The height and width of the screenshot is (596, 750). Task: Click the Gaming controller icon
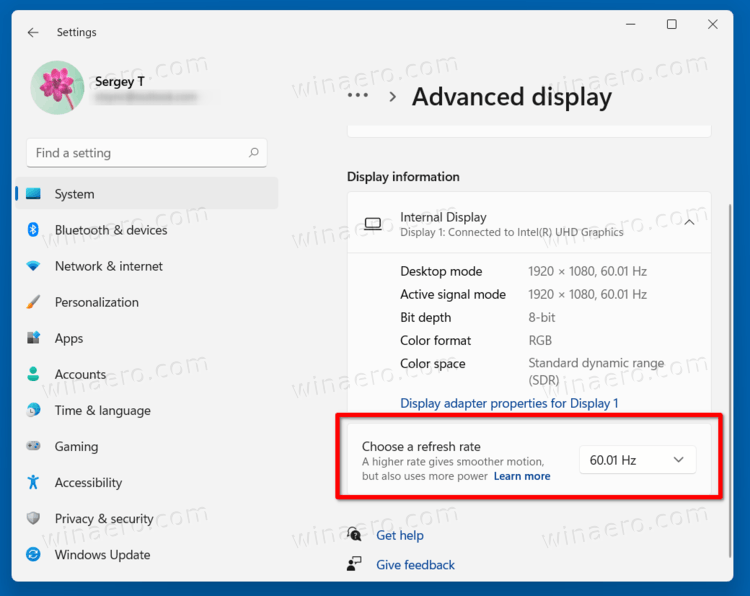click(x=33, y=446)
